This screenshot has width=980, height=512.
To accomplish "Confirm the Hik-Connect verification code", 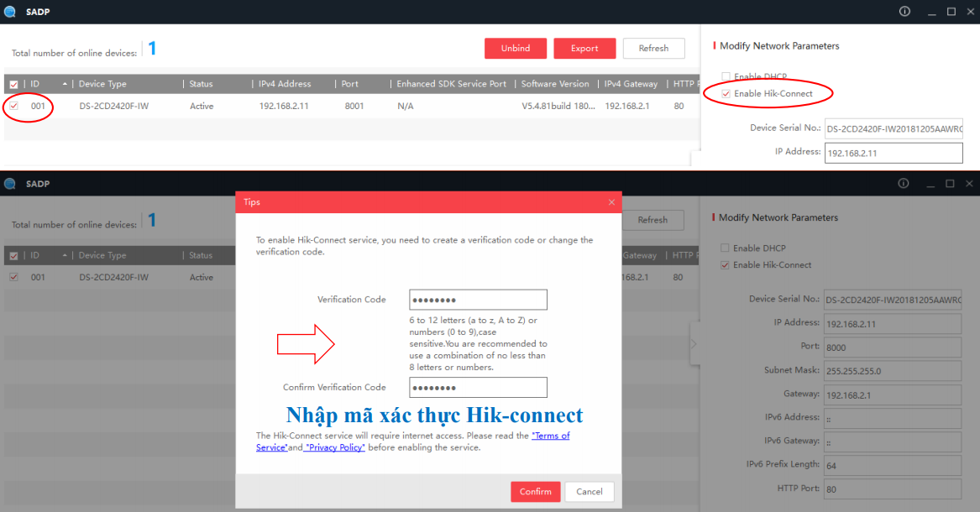I will [535, 492].
